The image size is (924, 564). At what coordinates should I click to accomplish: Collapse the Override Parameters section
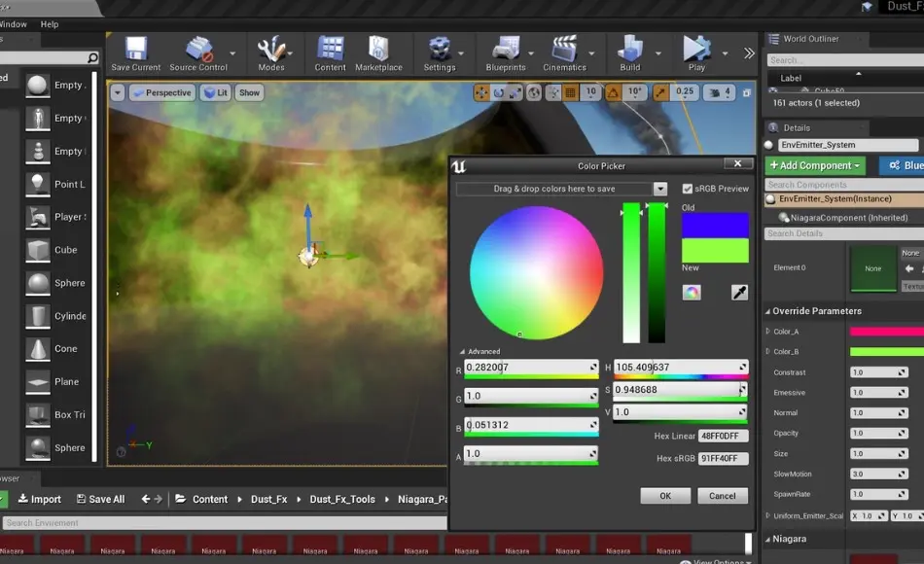[767, 310]
